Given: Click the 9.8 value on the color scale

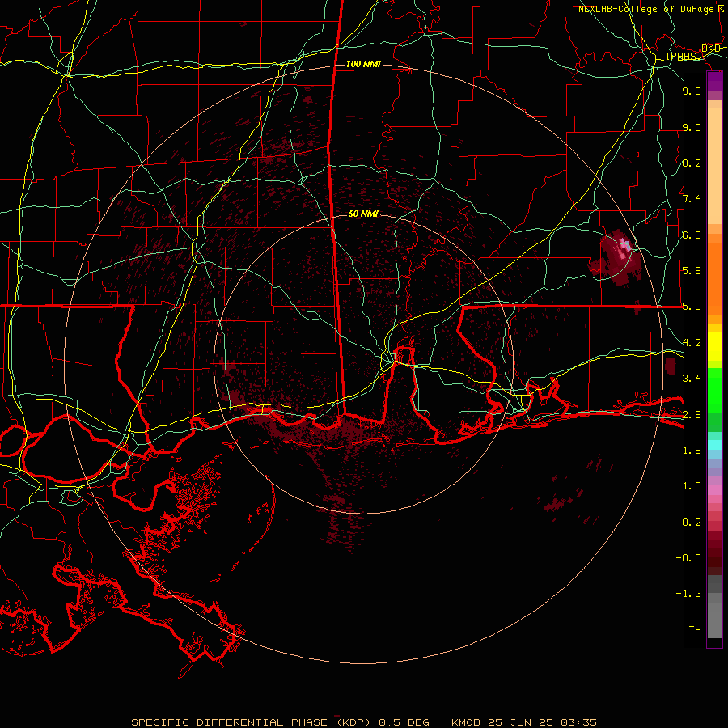Looking at the screenshot, I should (692, 91).
